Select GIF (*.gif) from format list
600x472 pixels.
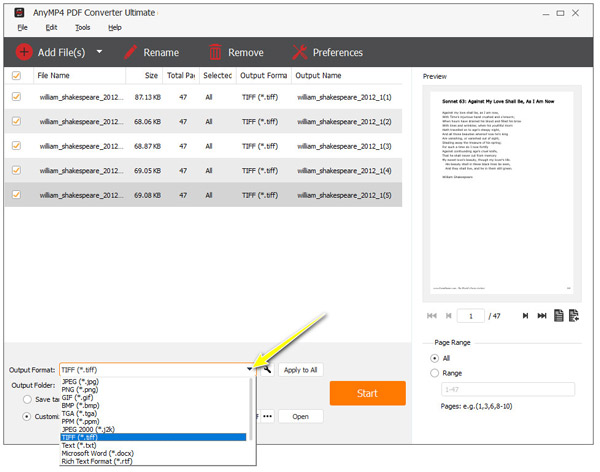[x=153, y=398]
